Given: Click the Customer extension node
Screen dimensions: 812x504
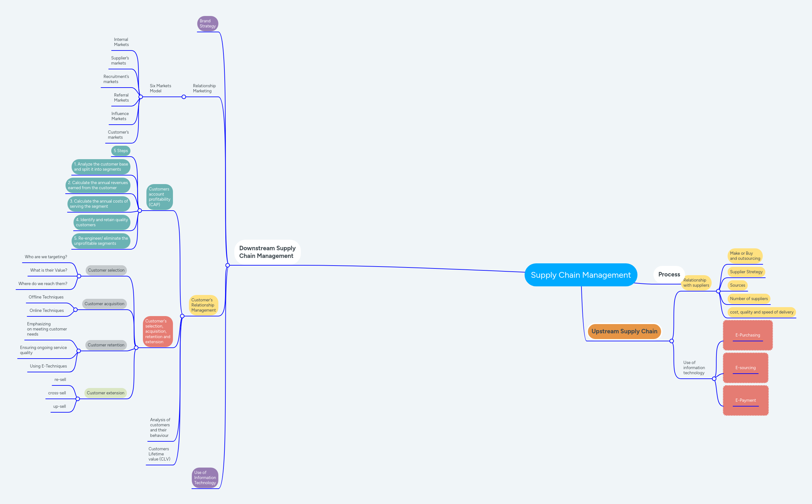Looking at the screenshot, I should click(106, 393).
